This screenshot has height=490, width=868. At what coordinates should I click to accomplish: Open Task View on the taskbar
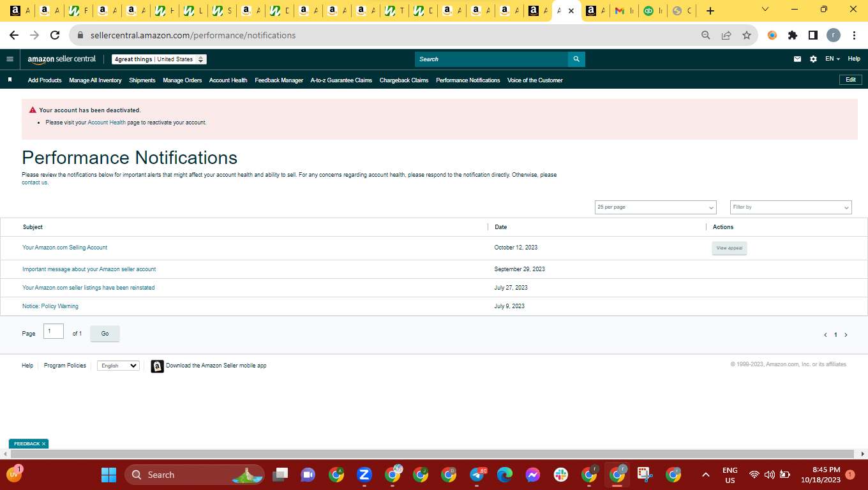tap(280, 475)
